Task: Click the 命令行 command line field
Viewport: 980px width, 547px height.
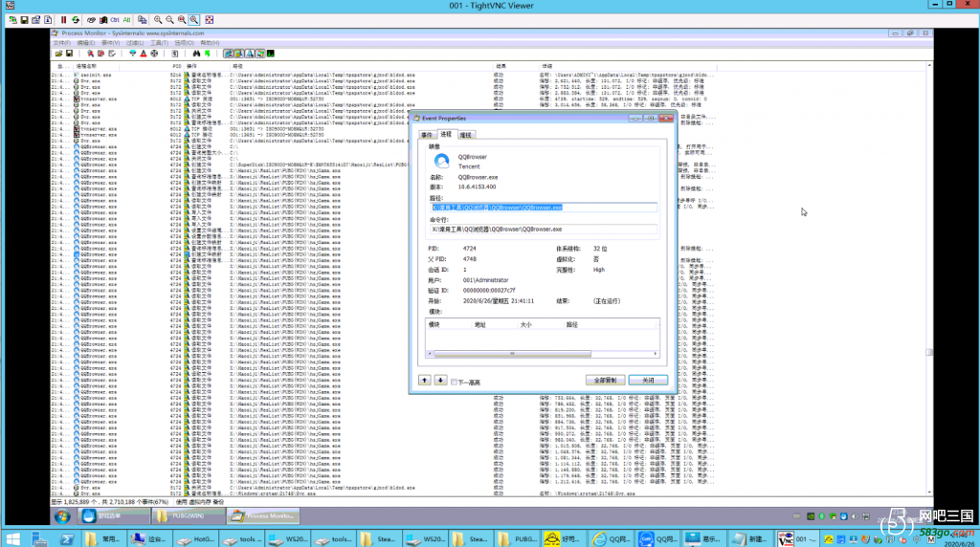Action: 544,230
